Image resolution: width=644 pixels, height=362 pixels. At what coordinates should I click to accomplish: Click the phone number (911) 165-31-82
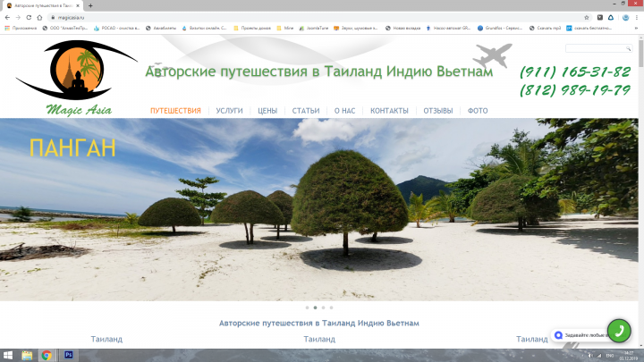point(575,72)
